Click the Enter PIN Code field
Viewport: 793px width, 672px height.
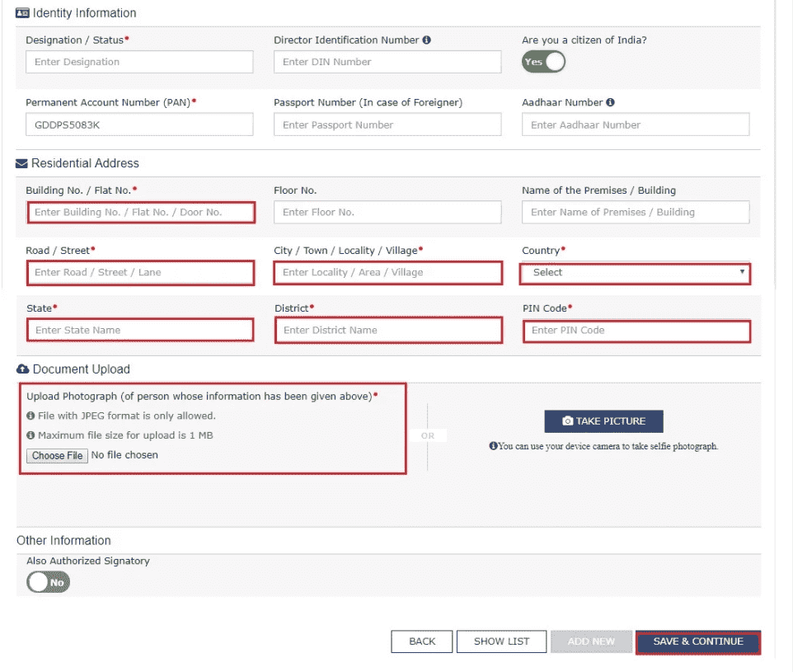636,331
